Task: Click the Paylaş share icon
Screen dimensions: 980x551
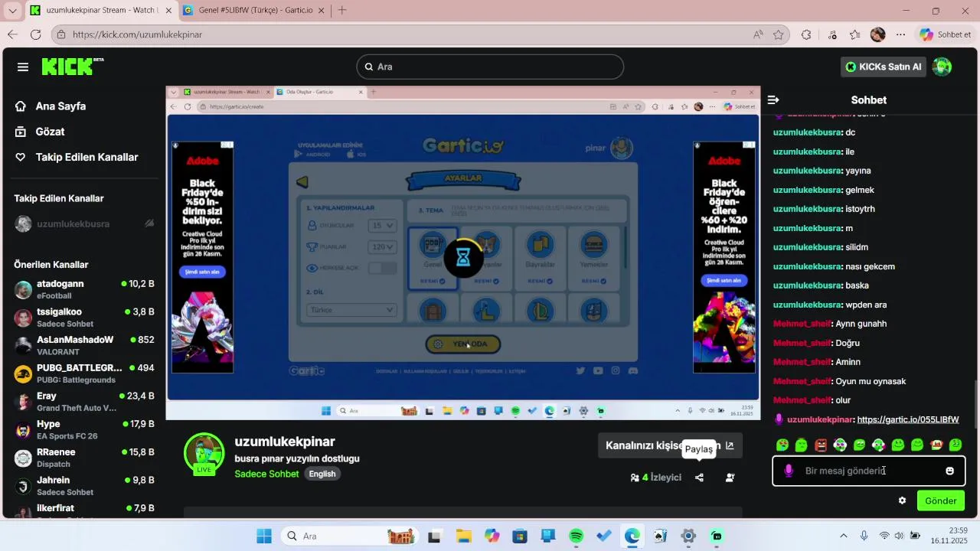Action: 699,478
